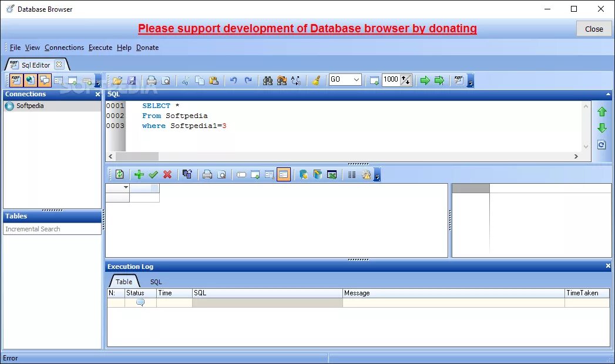Export results to Excel icon
This screenshot has width=615, height=364.
[x=332, y=174]
